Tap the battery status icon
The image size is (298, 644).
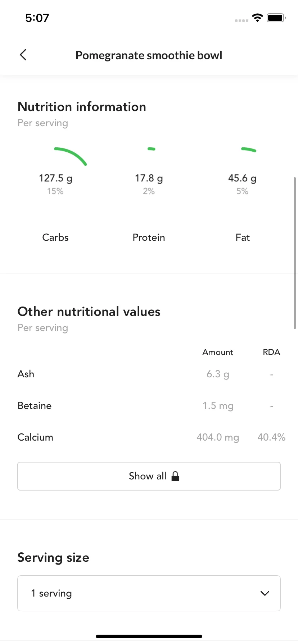tap(276, 18)
